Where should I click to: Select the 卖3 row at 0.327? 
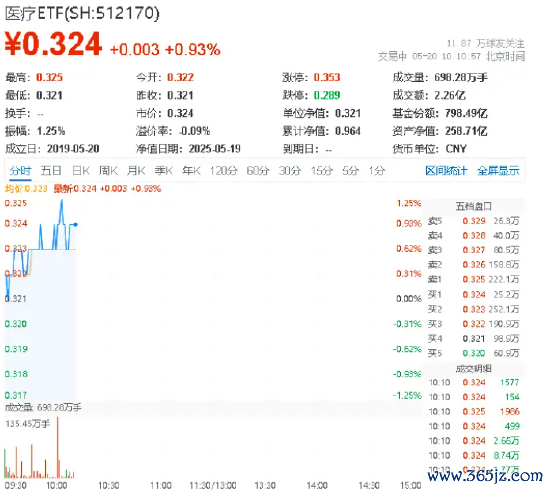tap(473, 250)
